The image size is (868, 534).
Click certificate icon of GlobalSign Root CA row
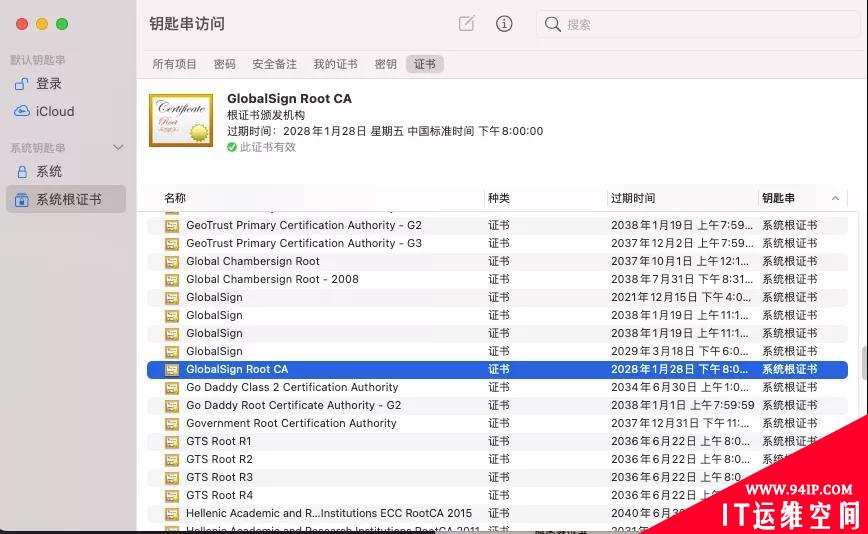172,370
